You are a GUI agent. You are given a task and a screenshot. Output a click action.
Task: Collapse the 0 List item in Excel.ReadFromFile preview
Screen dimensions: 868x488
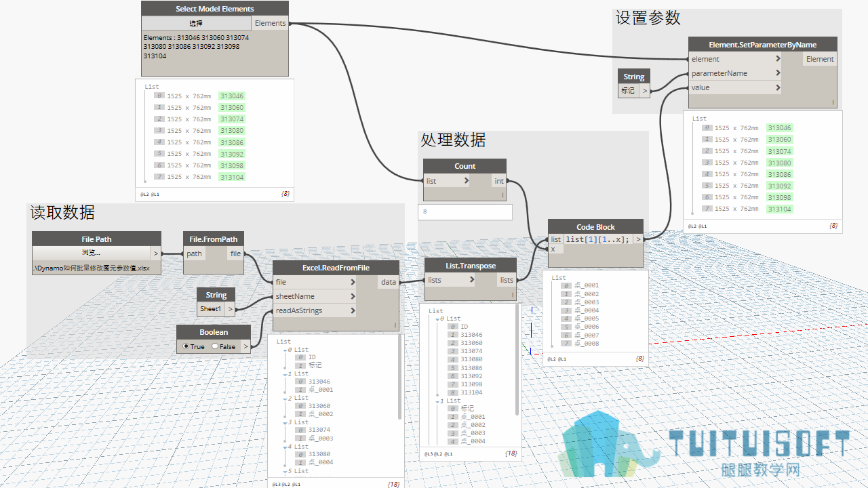click(x=285, y=350)
